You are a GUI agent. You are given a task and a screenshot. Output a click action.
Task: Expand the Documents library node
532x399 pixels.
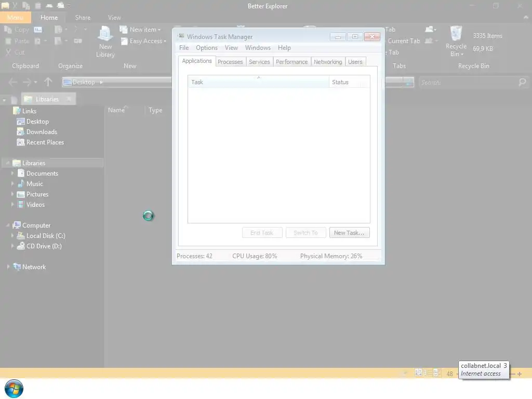tap(12, 173)
